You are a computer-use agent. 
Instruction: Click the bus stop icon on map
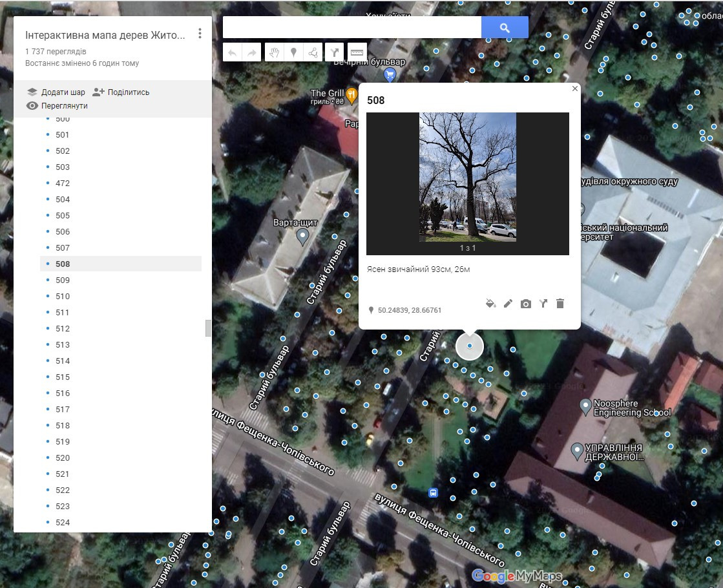(x=433, y=492)
